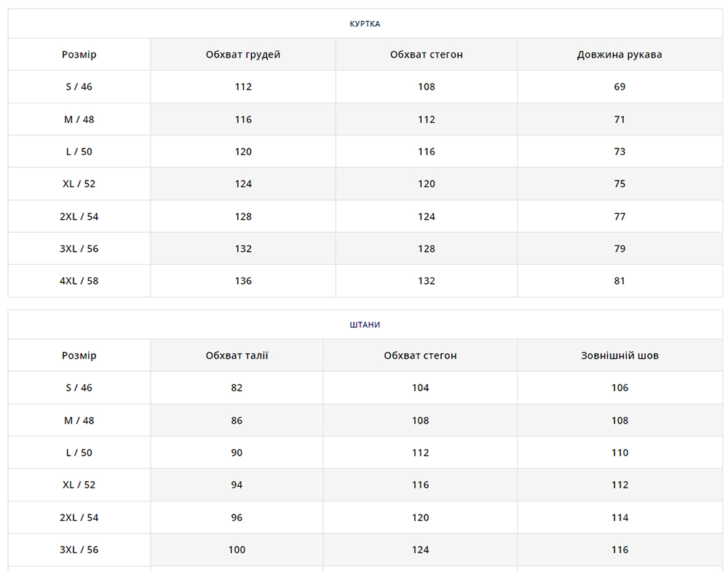
Task: Select Обхват стегон header in trousers table
Action: (x=421, y=356)
